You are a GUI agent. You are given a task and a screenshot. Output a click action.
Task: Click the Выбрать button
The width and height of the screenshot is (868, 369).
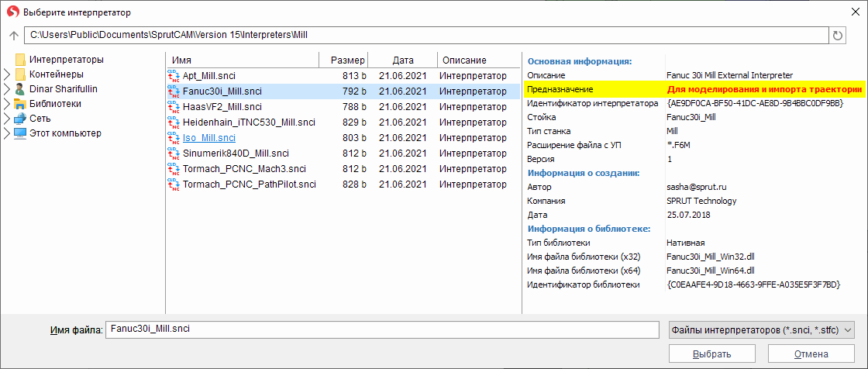point(714,354)
